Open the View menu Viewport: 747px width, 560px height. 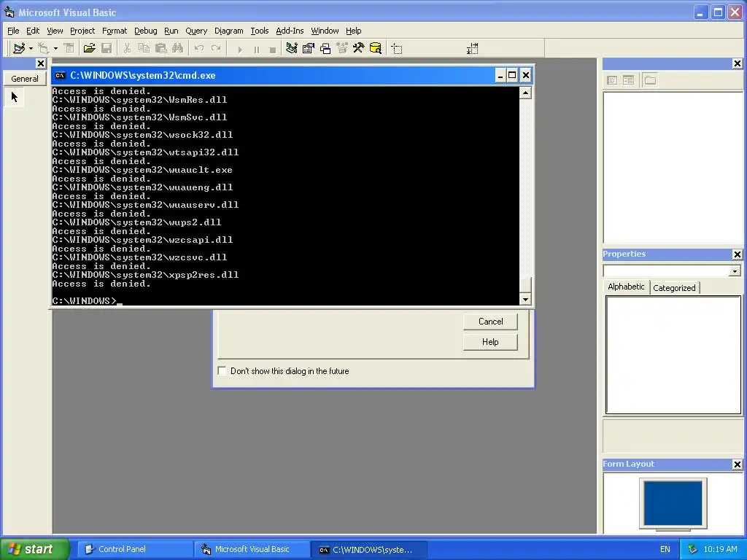[x=55, y=31]
